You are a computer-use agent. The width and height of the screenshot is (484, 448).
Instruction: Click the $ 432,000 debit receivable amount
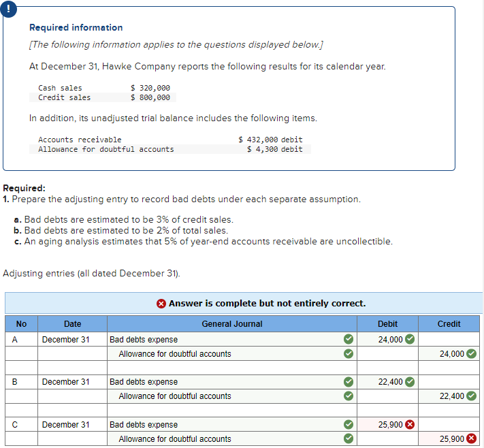click(270, 140)
